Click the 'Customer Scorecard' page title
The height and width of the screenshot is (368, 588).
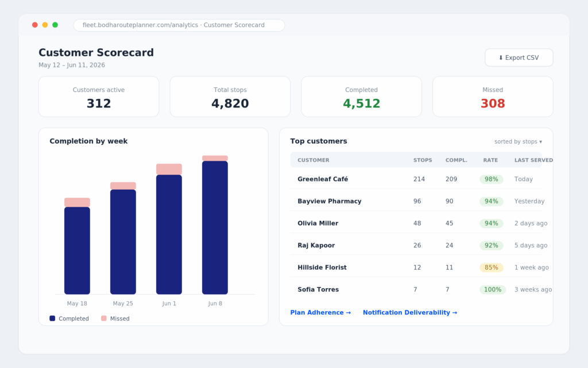pos(96,52)
